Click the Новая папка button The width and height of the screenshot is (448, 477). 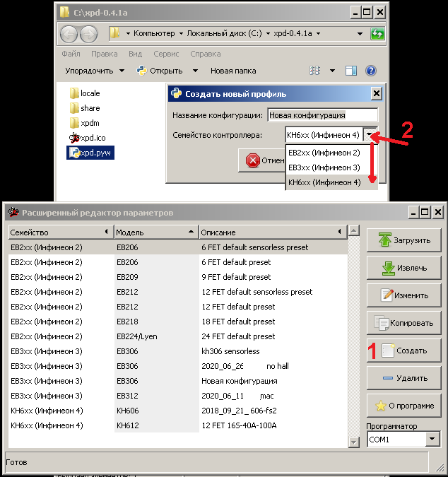tap(232, 71)
